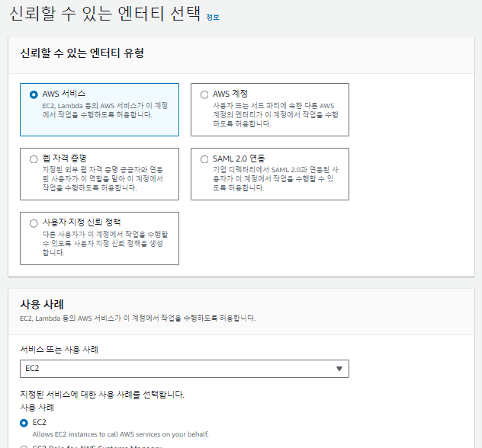This screenshot has height=448, width=482.
Task: Click the SAML 2.0 연동 card description
Action: coord(276,179)
